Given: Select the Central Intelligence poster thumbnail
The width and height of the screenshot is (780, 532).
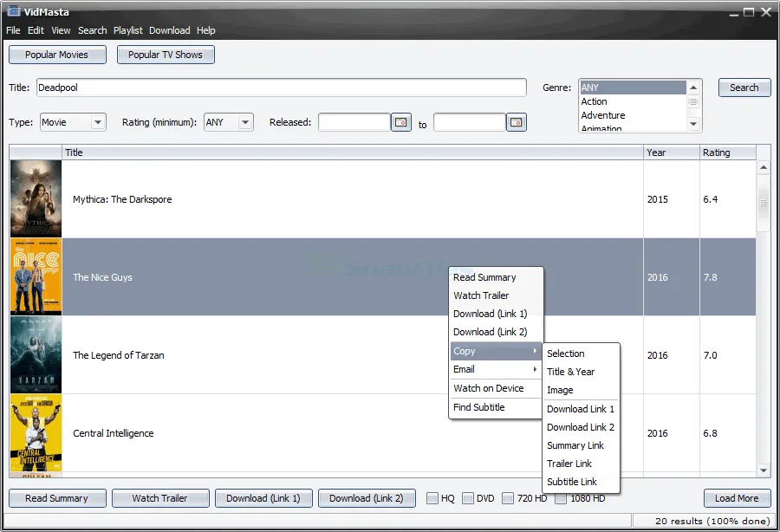Looking at the screenshot, I should (36, 433).
